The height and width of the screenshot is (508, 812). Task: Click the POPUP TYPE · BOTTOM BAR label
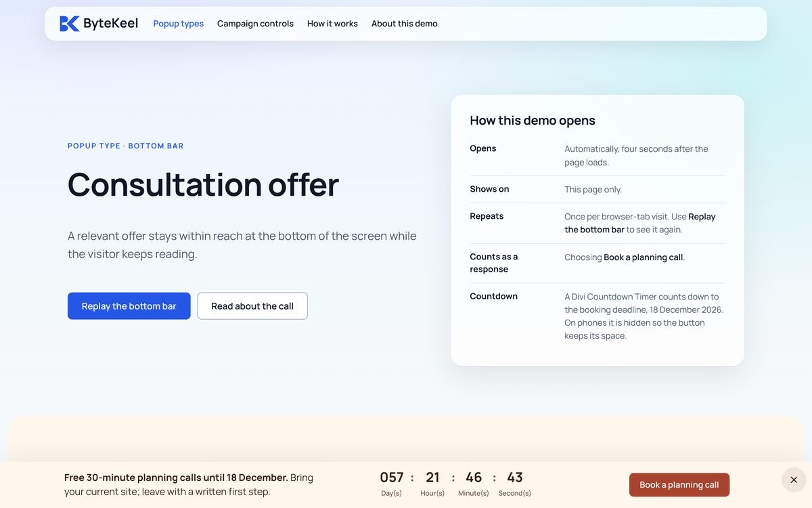126,146
